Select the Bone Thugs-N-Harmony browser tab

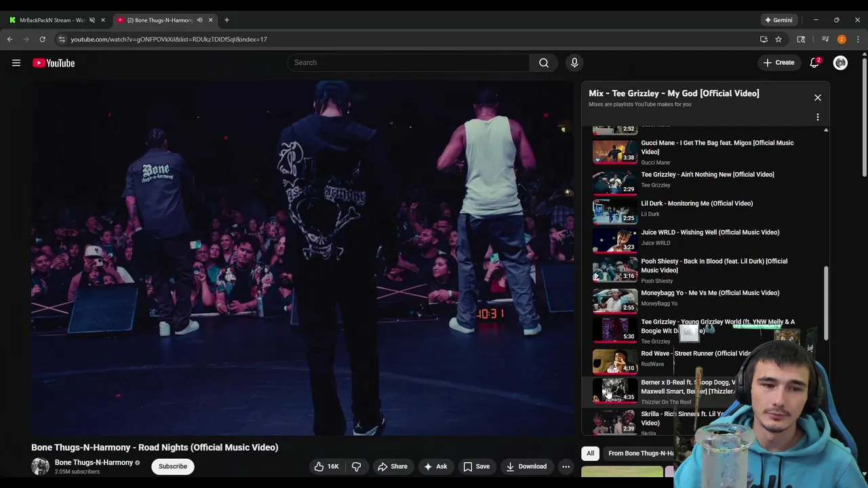point(159,20)
